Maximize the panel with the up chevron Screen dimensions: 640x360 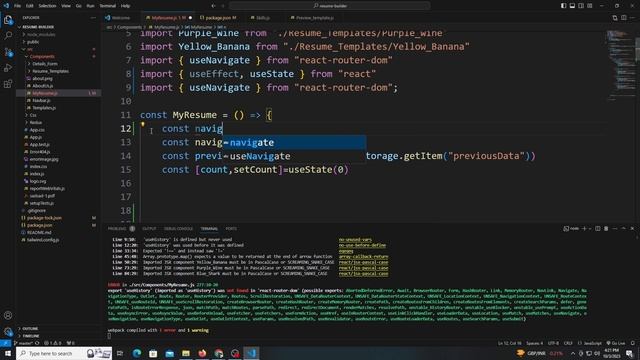click(x=623, y=229)
